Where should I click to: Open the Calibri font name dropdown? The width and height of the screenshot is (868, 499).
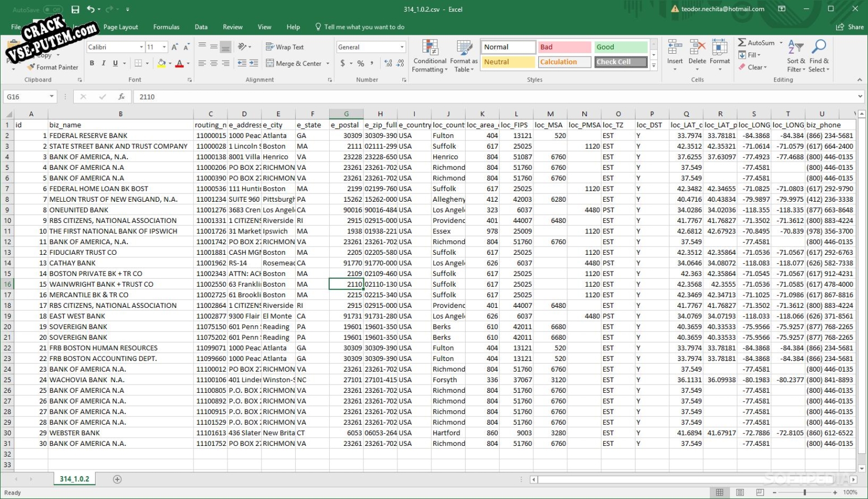pos(141,47)
